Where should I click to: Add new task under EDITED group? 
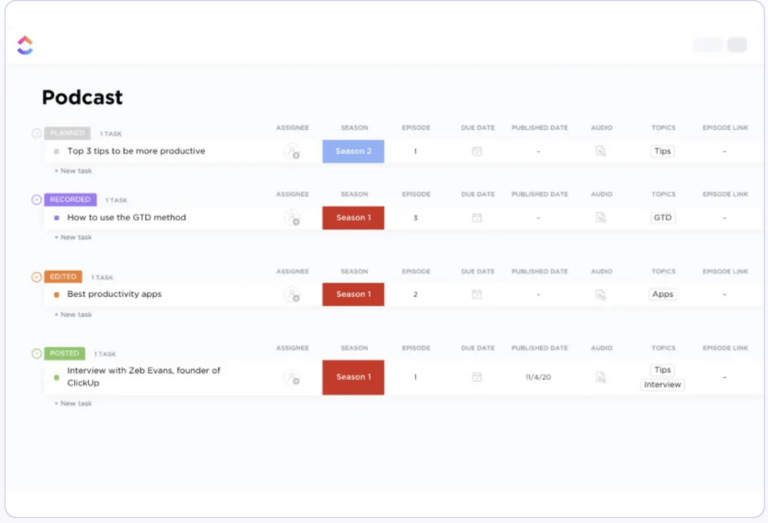click(73, 314)
